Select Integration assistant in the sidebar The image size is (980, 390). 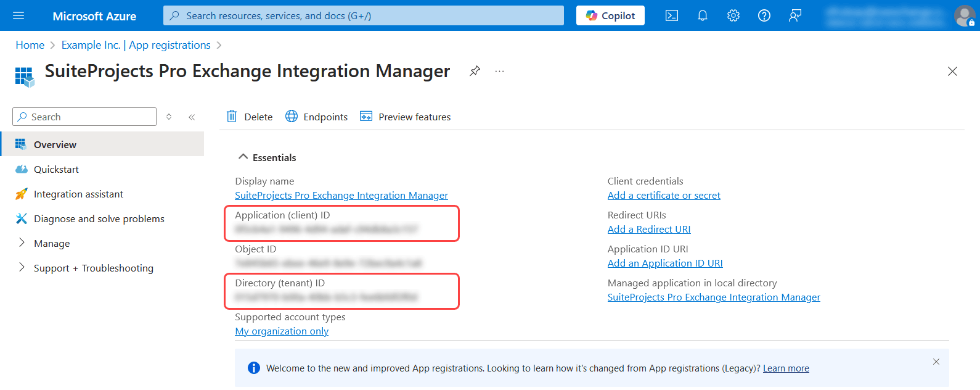click(78, 194)
